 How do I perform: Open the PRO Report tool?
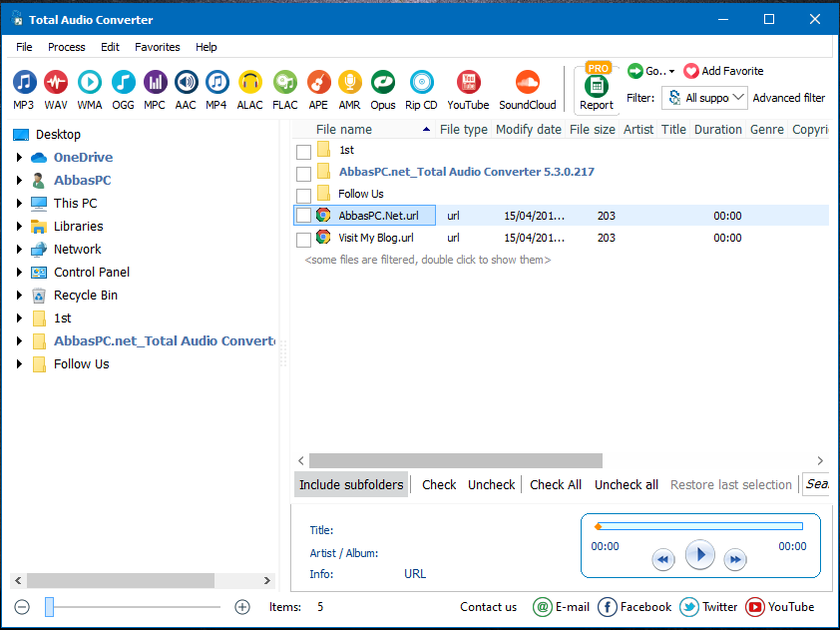[597, 88]
